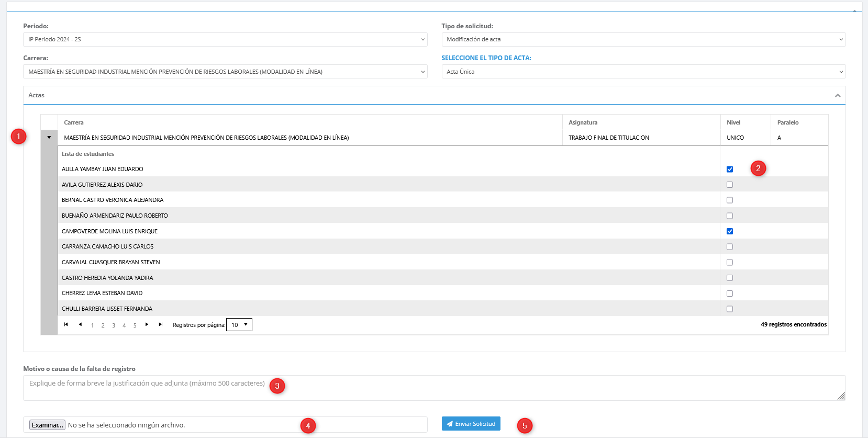Go to first page of student list
Screen dimensions: 868x440
(66, 324)
